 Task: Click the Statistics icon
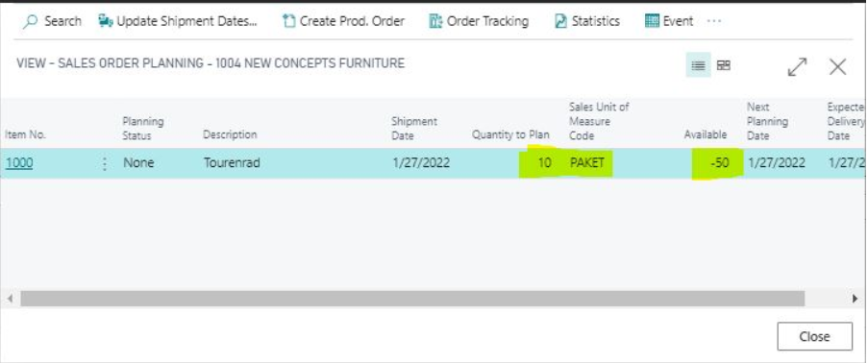[x=560, y=21]
